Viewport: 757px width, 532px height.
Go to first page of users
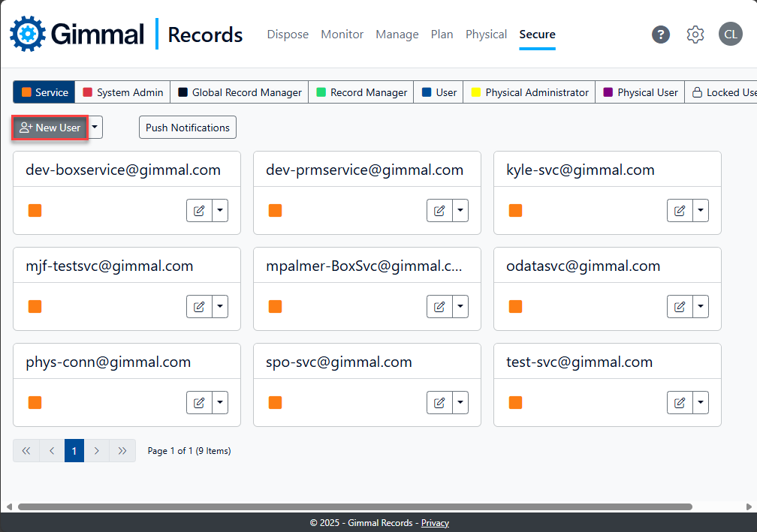pos(26,450)
